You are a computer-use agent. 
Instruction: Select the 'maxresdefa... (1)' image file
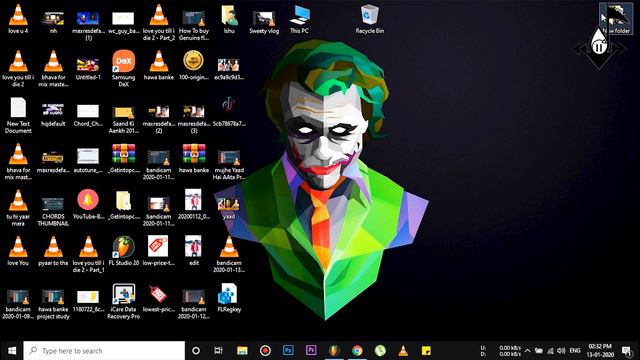tap(88, 18)
